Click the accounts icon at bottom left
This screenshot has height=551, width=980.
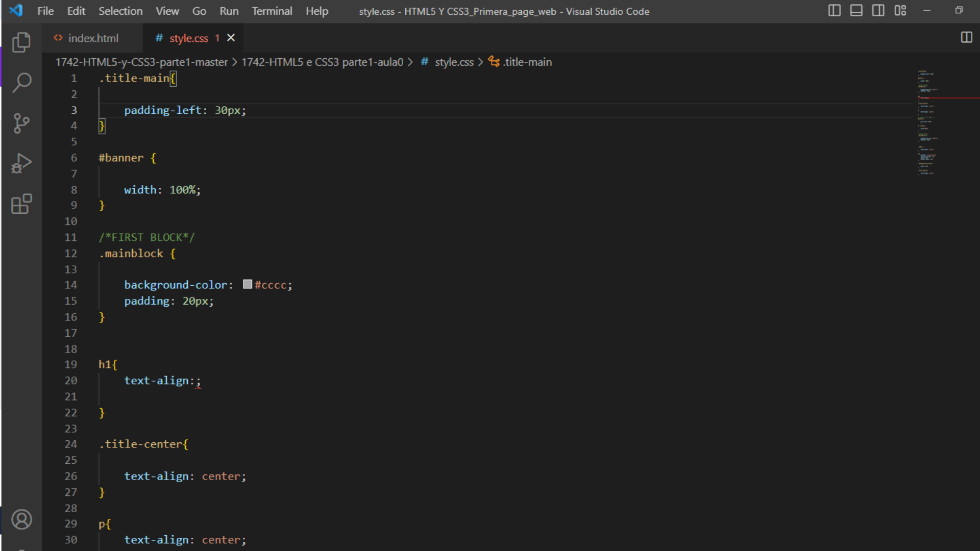(21, 519)
